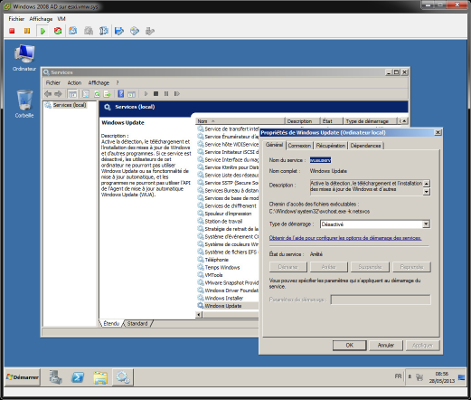471x400 pixels.
Task: Sort by the Type de démarrage column header
Action: (x=371, y=121)
